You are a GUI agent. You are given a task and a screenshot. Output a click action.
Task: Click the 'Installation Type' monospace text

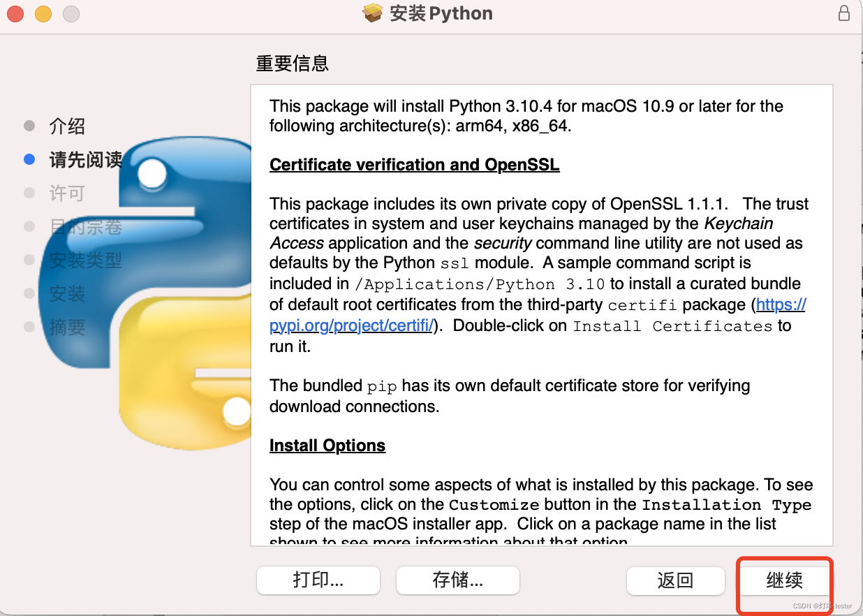[x=727, y=505]
